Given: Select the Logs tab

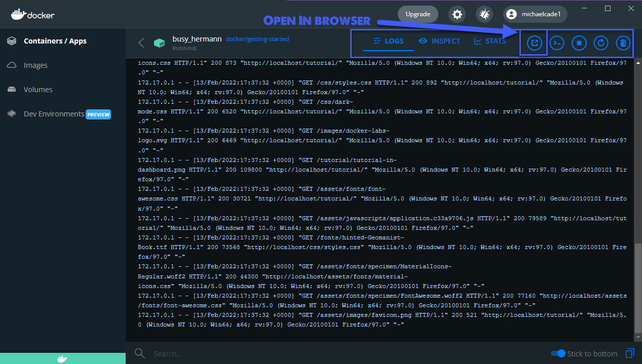Looking at the screenshot, I should click(388, 41).
